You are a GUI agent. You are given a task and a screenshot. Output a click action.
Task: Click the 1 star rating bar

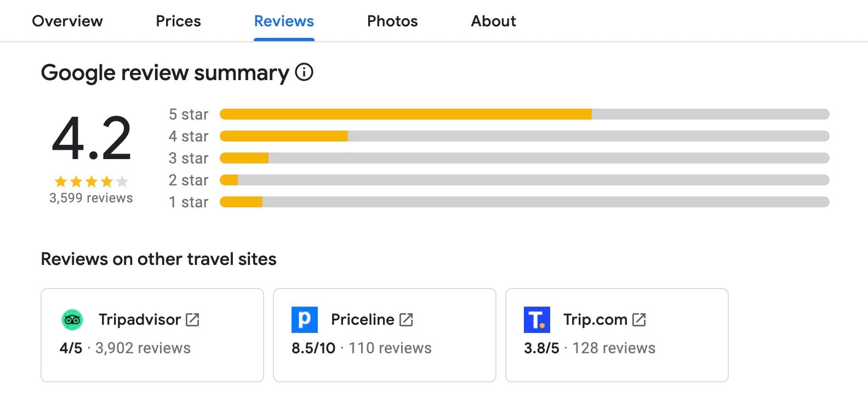[x=524, y=202]
